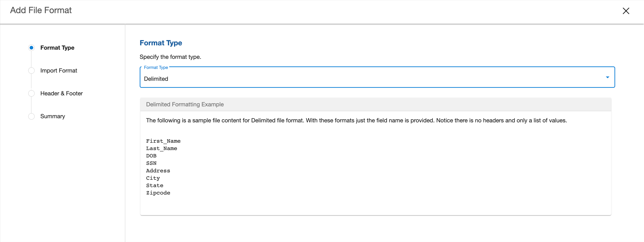Go to the Import Format step label
This screenshot has height=242, width=644.
pos(59,71)
